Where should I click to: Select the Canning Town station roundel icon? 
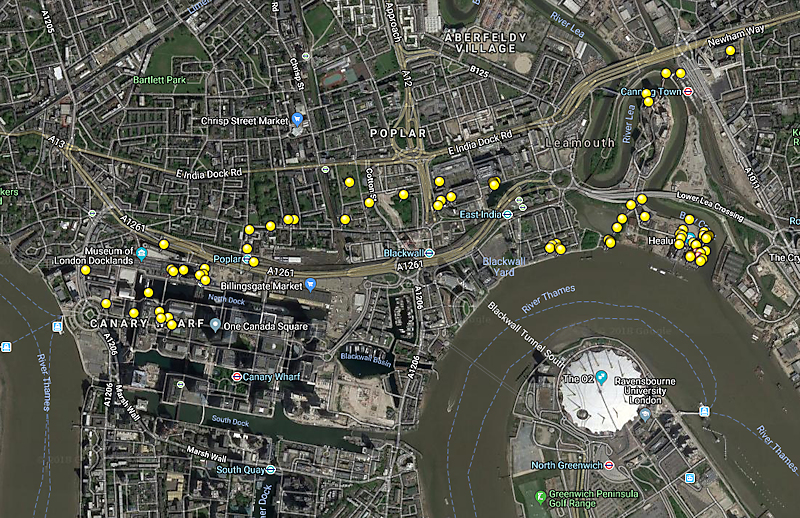pos(688,91)
